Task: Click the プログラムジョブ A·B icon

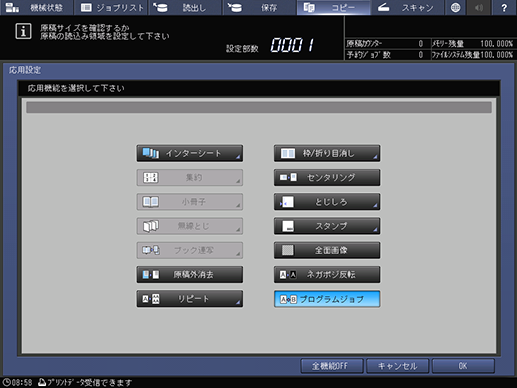Action: pyautogui.click(x=288, y=299)
